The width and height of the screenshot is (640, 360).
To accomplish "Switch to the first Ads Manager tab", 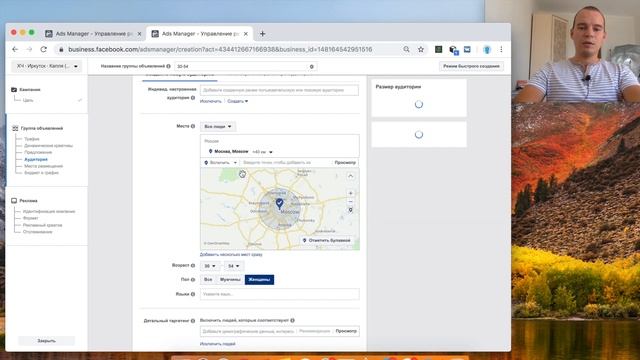I will click(93, 34).
